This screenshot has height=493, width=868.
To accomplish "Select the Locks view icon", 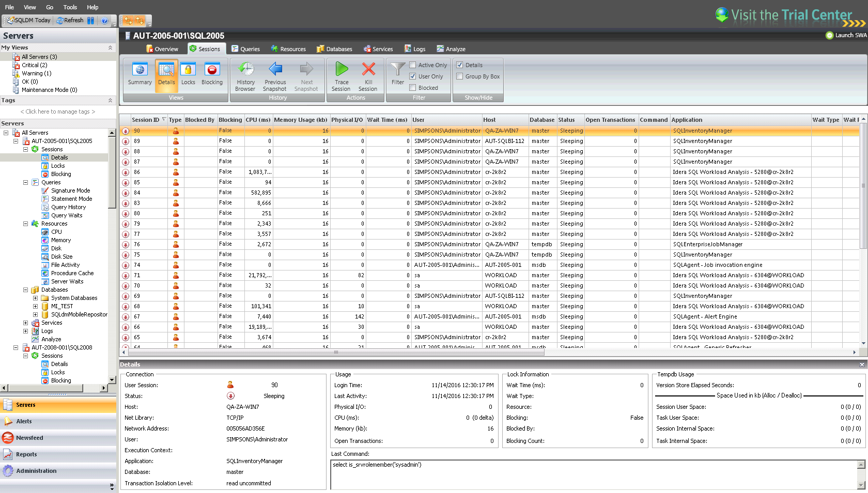I will coord(188,70).
